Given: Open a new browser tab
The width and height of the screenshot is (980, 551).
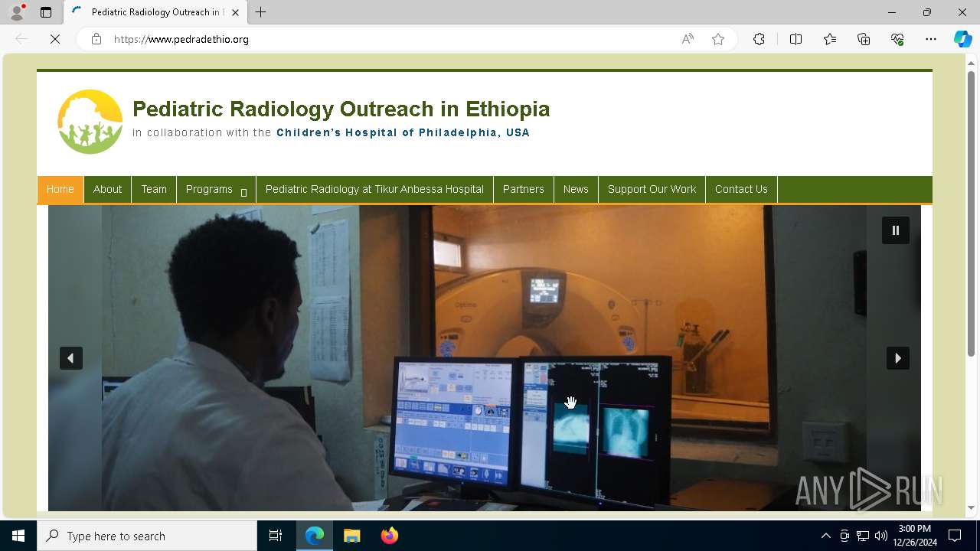Looking at the screenshot, I should [x=261, y=12].
